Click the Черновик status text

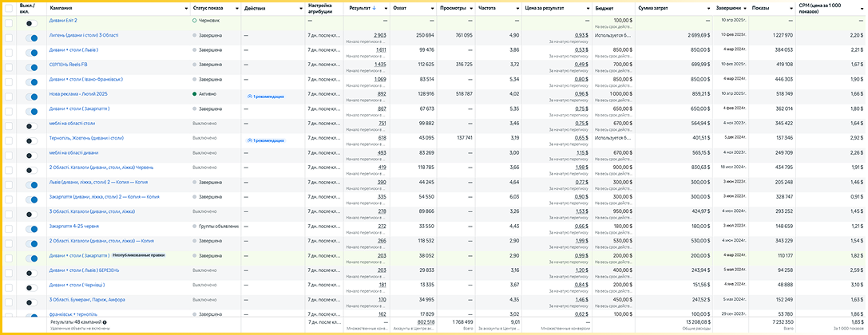coord(208,21)
